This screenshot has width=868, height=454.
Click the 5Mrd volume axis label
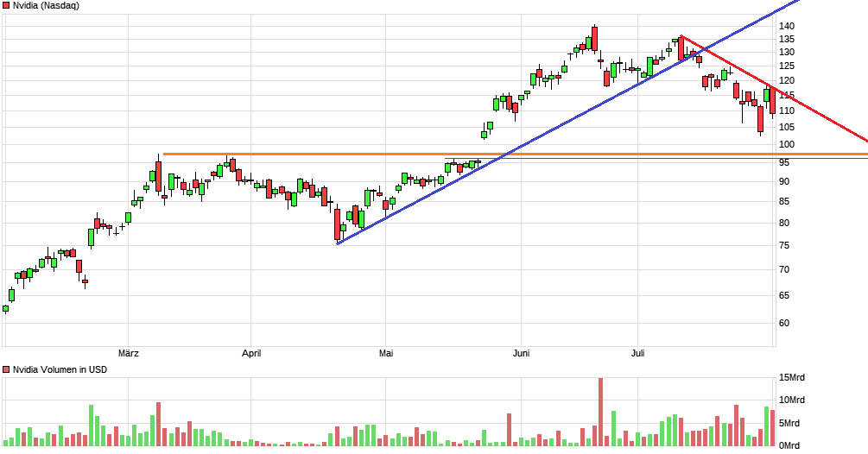789,423
